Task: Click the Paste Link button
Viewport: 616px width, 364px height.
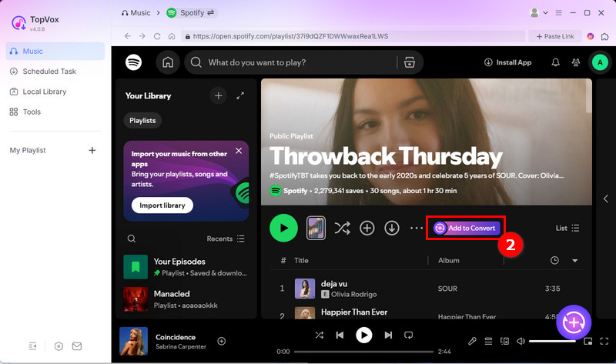Action: tap(555, 36)
